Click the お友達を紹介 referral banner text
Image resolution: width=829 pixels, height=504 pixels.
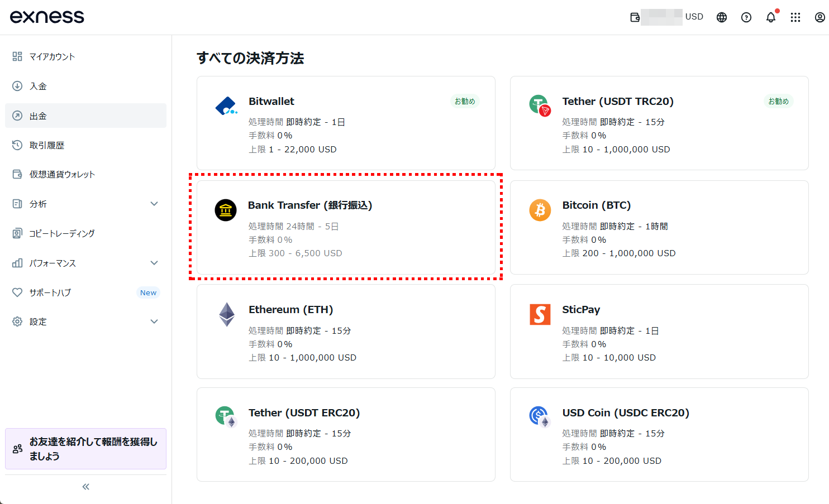[x=93, y=449]
